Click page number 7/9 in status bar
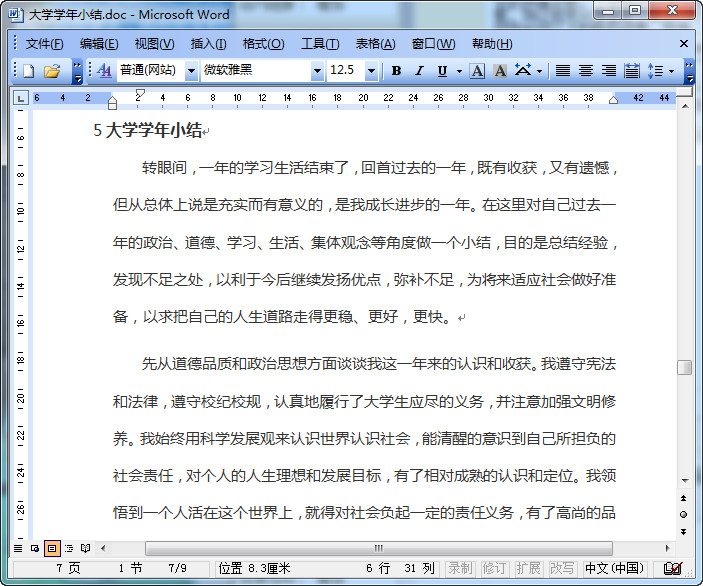This screenshot has width=703, height=586. (x=177, y=568)
